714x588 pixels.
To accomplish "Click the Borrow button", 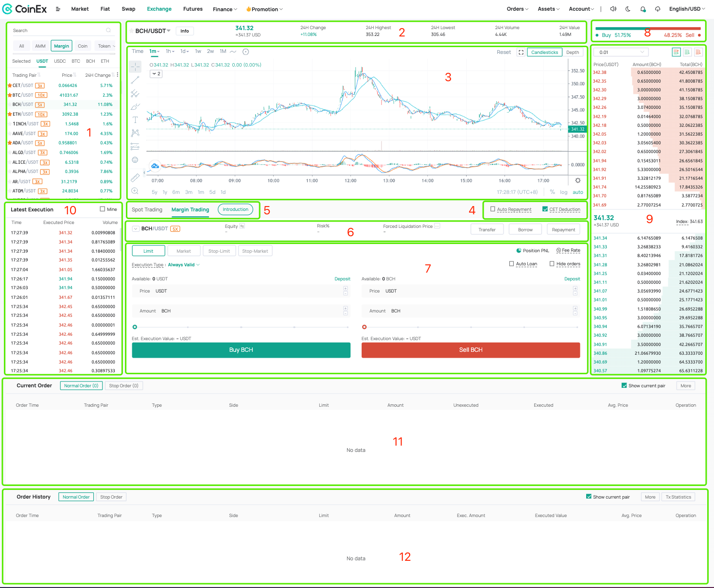I will pos(525,229).
